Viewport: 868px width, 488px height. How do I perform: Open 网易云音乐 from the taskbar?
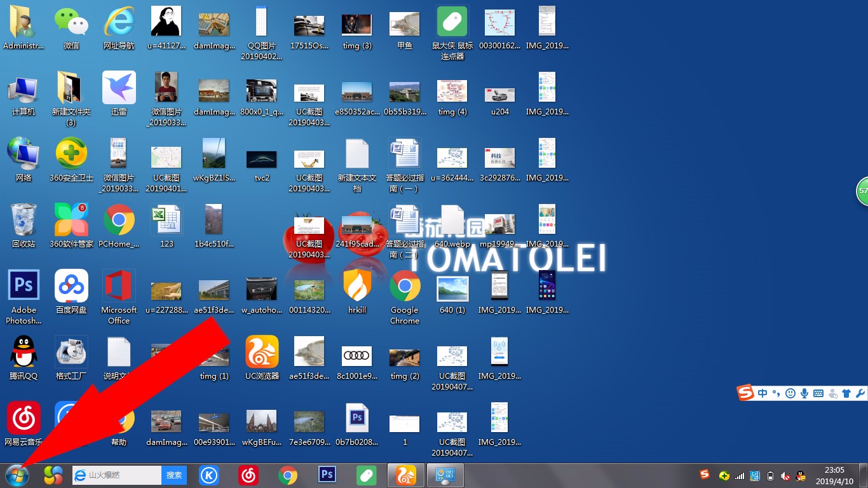click(248, 475)
